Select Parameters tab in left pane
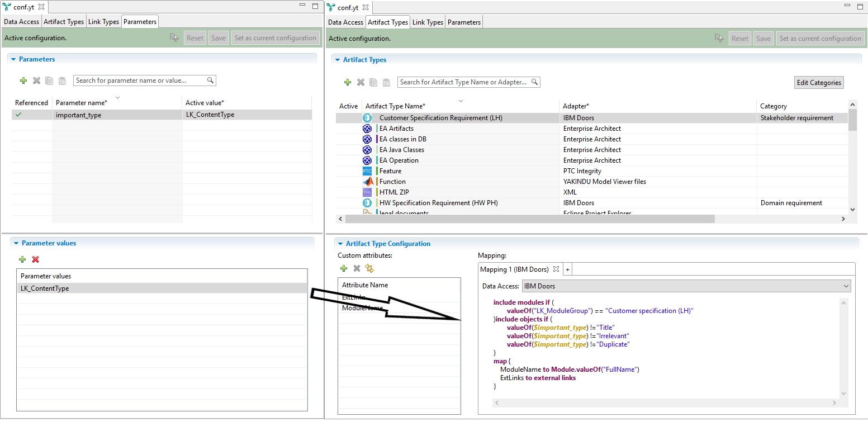Image resolution: width=868 pixels, height=431 pixels. pyautogui.click(x=140, y=22)
